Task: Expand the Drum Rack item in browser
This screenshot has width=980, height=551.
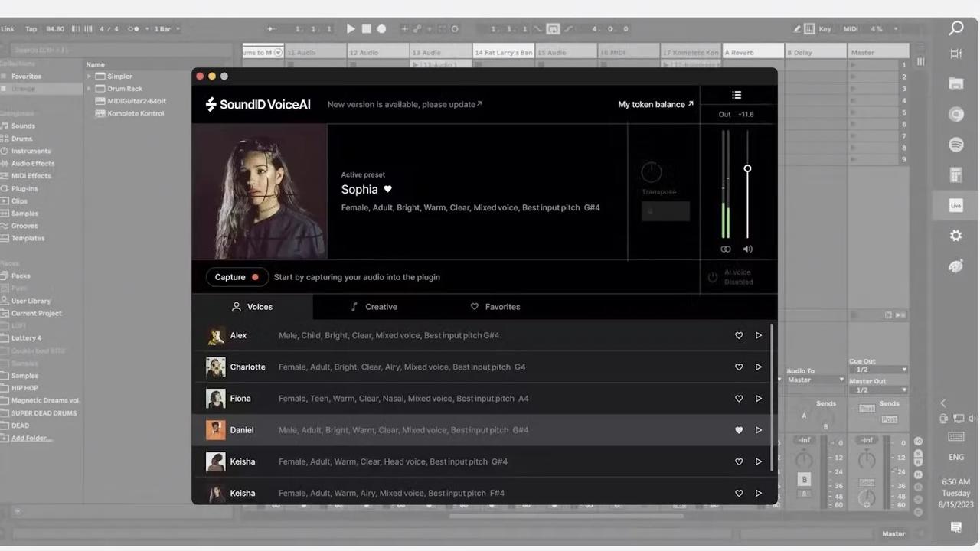Action: 89,89
